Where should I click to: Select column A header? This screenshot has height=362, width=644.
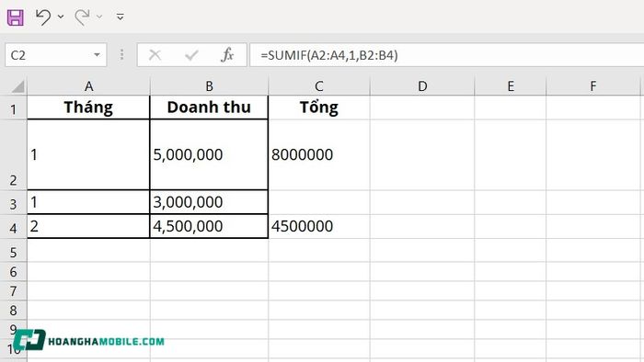coord(88,86)
